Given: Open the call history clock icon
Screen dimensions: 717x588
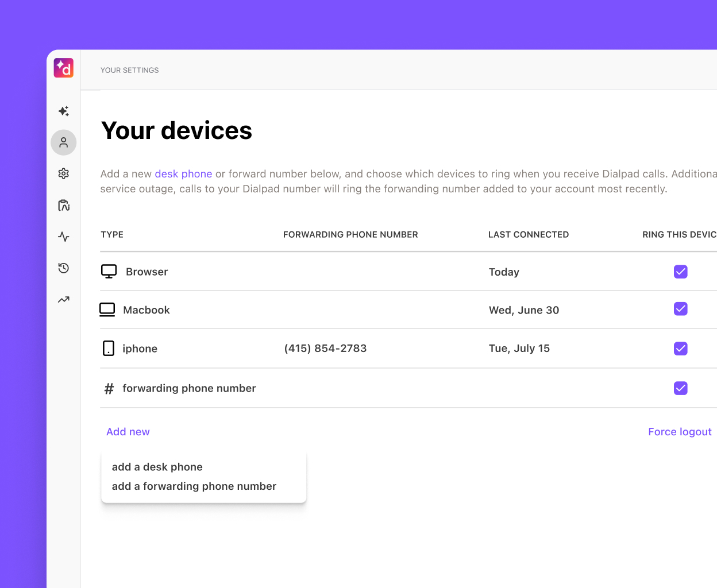Looking at the screenshot, I should pos(63,268).
